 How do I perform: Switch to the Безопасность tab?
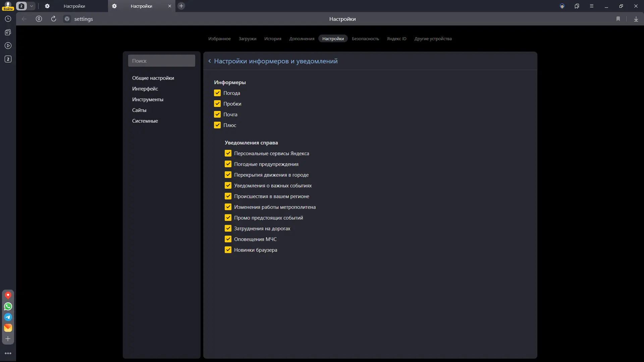click(365, 39)
